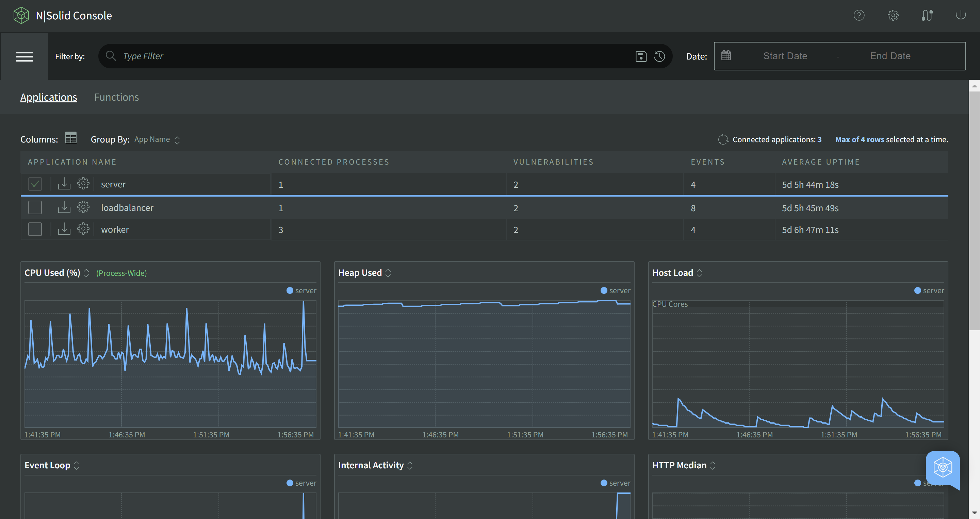Click the help question mark icon
The image size is (980, 519).
[x=859, y=15]
